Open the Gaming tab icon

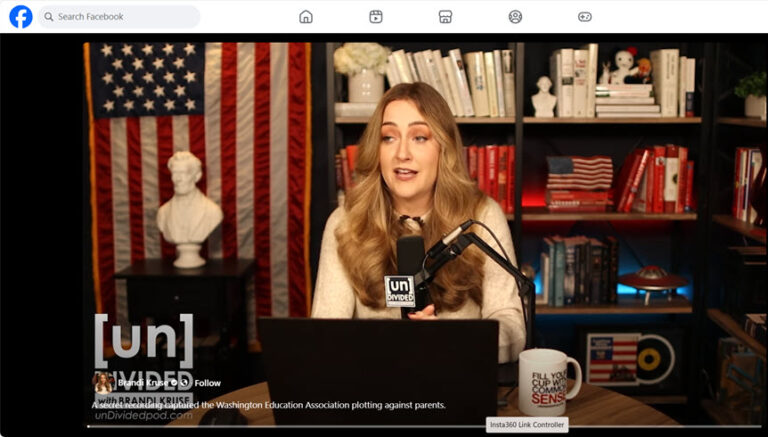point(585,17)
